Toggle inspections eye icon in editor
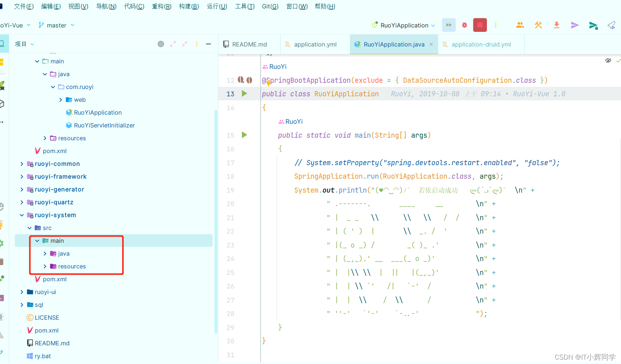The width and height of the screenshot is (621, 364). coord(608,60)
